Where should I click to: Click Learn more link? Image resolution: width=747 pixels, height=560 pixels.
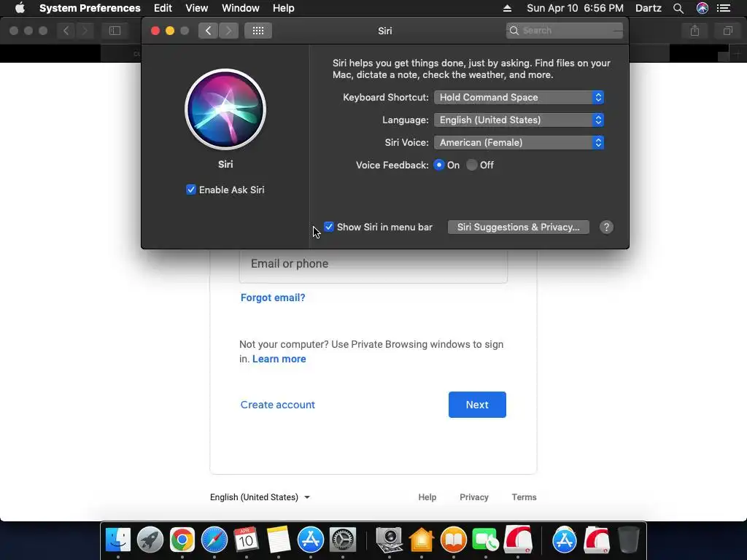(279, 359)
